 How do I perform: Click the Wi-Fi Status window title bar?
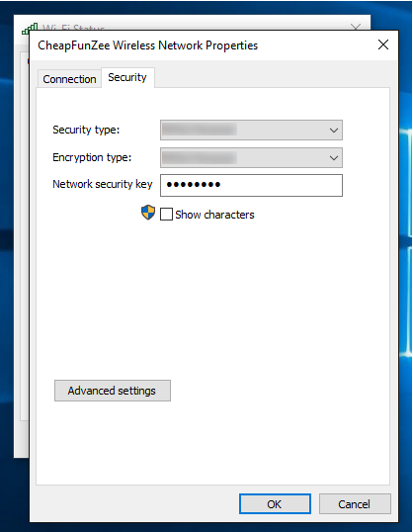(192, 23)
